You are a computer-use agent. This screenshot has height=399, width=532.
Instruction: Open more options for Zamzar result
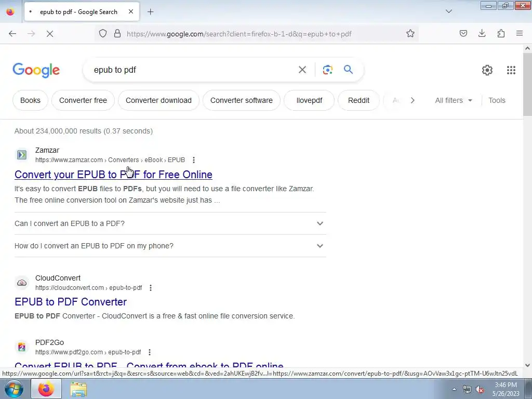pos(194,160)
